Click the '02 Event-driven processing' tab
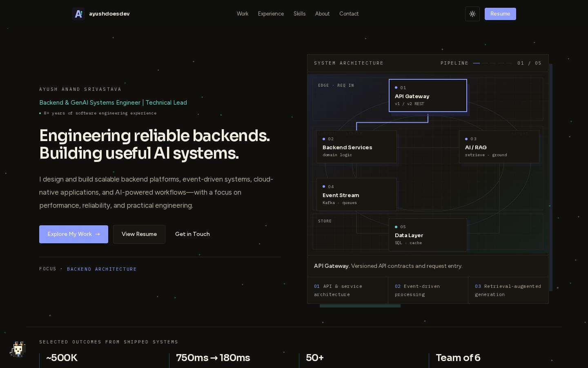Screen dimensions: 588x368 pos(428,290)
